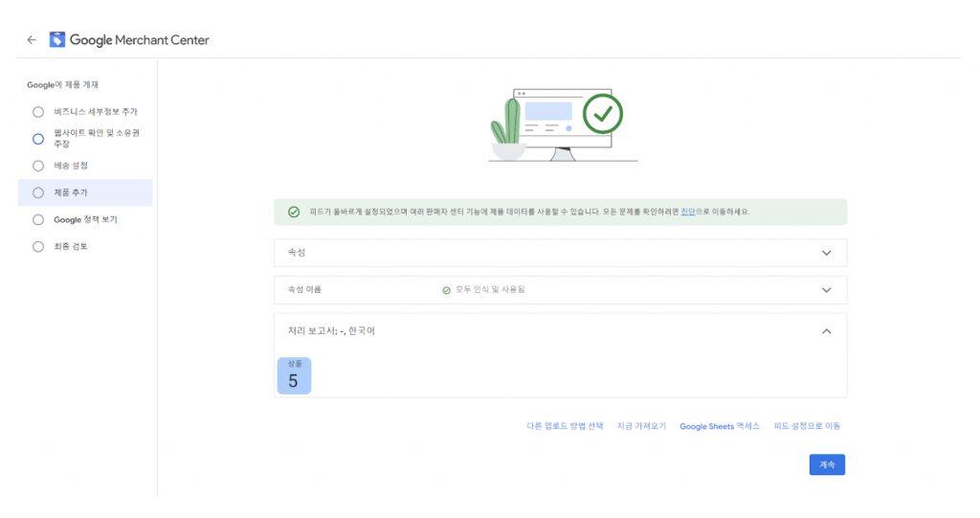Select the 웹사이트 확인 및 소유권 주장 step circle
This screenshot has height=518, width=980.
coord(38,139)
